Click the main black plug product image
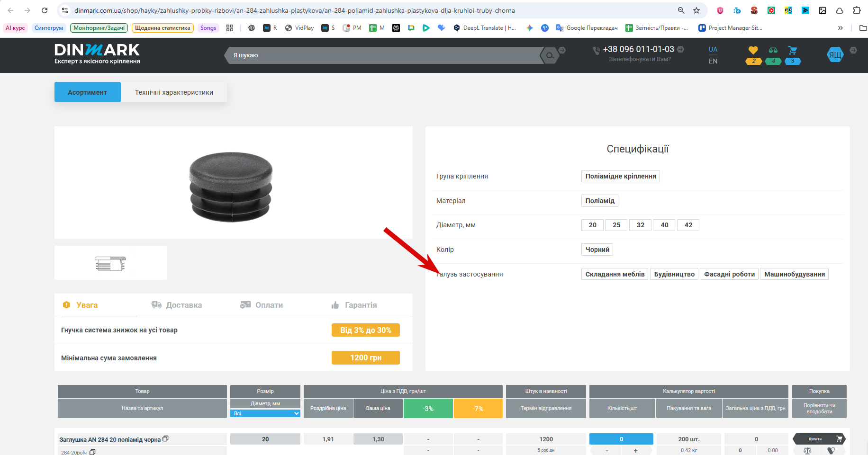The image size is (868, 455). [231, 187]
